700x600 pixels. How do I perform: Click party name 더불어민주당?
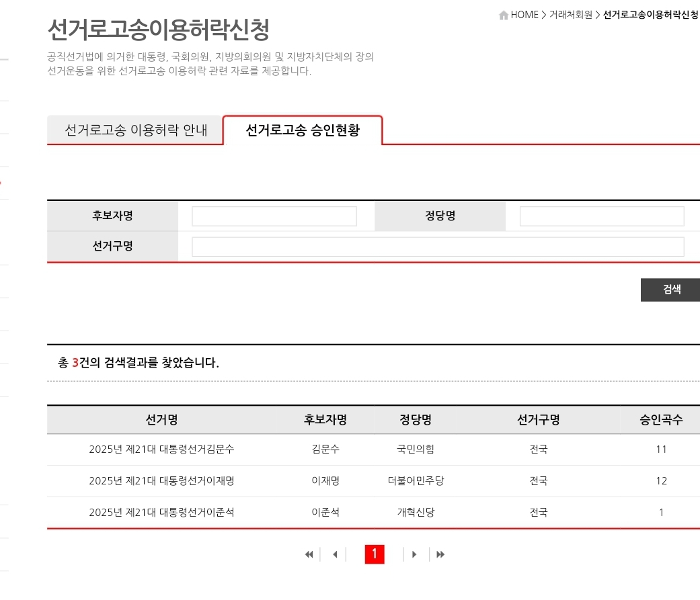pos(416,481)
